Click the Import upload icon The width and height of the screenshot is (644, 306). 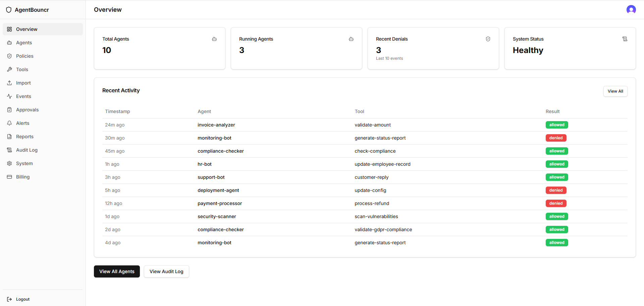point(9,83)
